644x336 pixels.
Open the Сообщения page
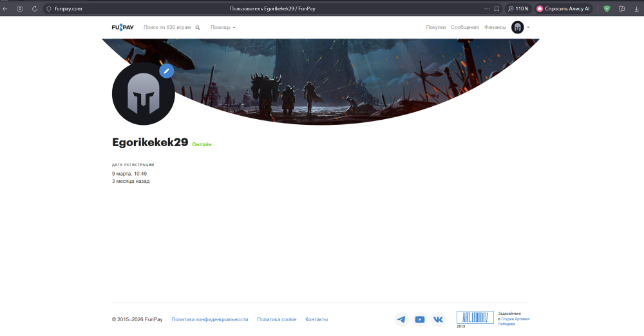click(465, 27)
